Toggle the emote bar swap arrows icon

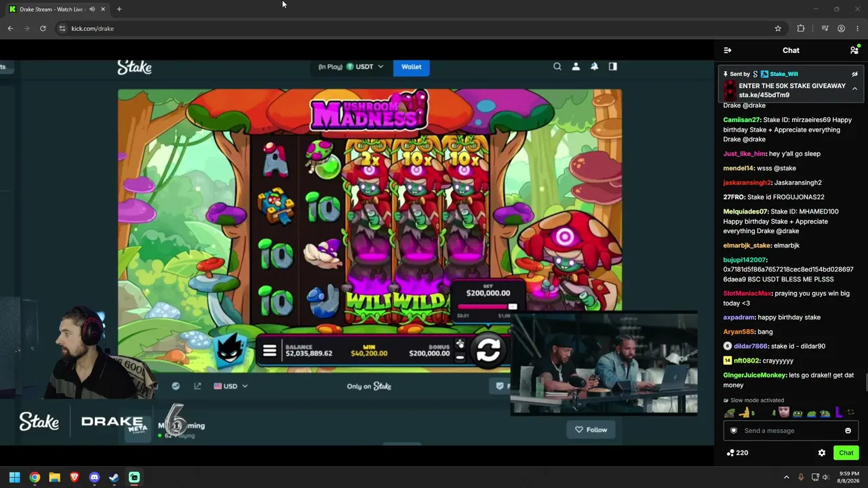click(851, 412)
